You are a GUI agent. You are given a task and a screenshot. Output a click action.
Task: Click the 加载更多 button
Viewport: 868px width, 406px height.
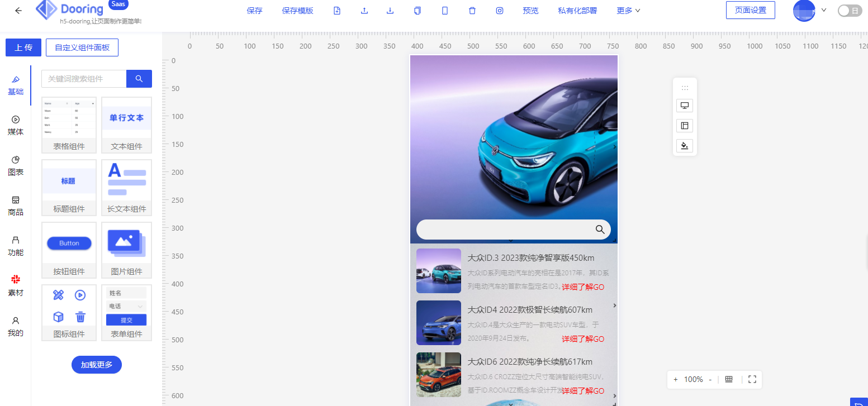[x=97, y=365]
